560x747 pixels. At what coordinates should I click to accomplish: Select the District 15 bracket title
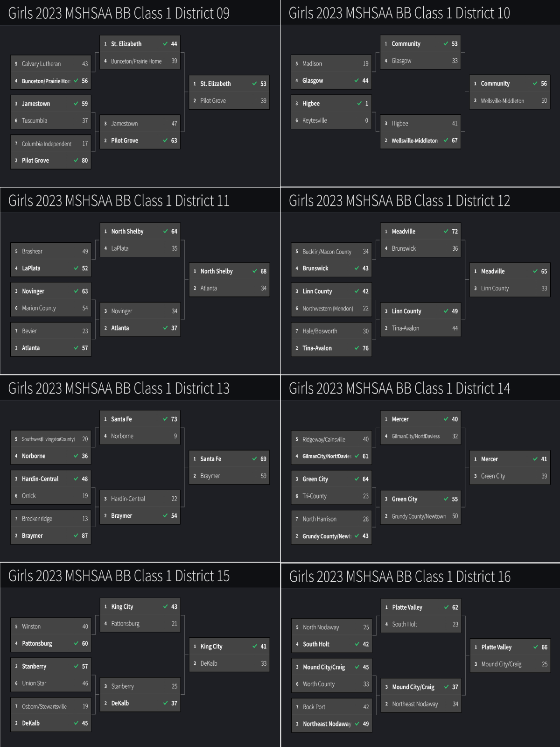(119, 576)
